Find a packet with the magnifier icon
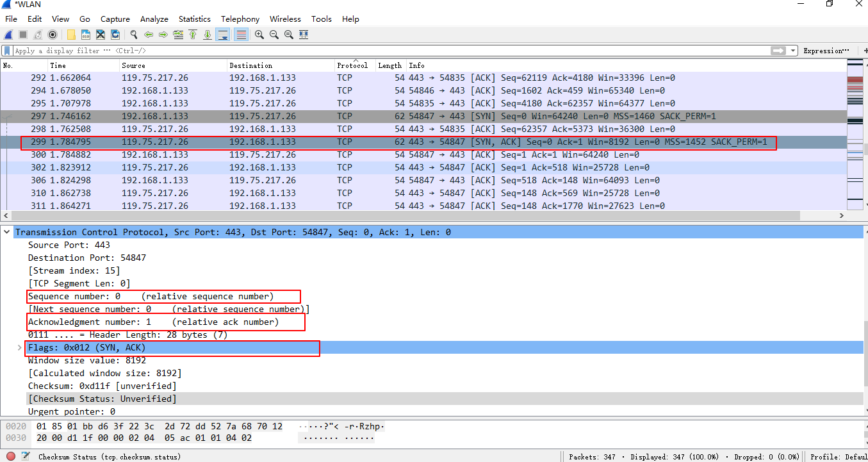 point(134,35)
